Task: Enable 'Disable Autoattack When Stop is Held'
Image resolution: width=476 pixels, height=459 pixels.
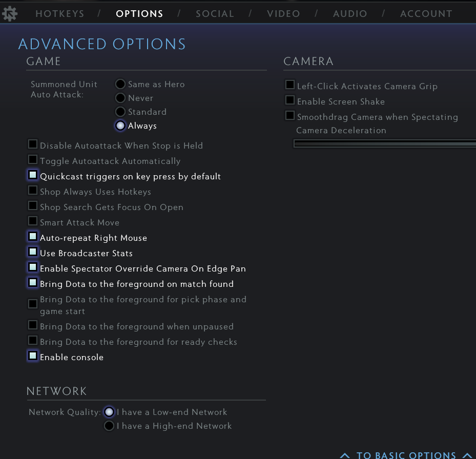Action: tap(33, 144)
